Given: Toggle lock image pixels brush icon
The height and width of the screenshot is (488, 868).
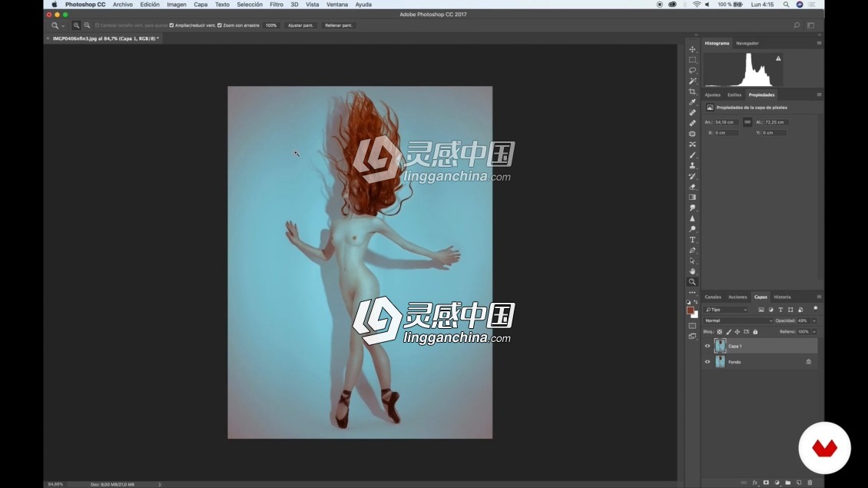Looking at the screenshot, I should (728, 332).
